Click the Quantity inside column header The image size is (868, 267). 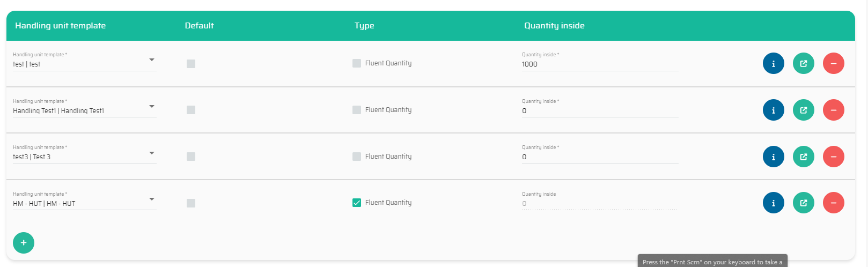(554, 26)
